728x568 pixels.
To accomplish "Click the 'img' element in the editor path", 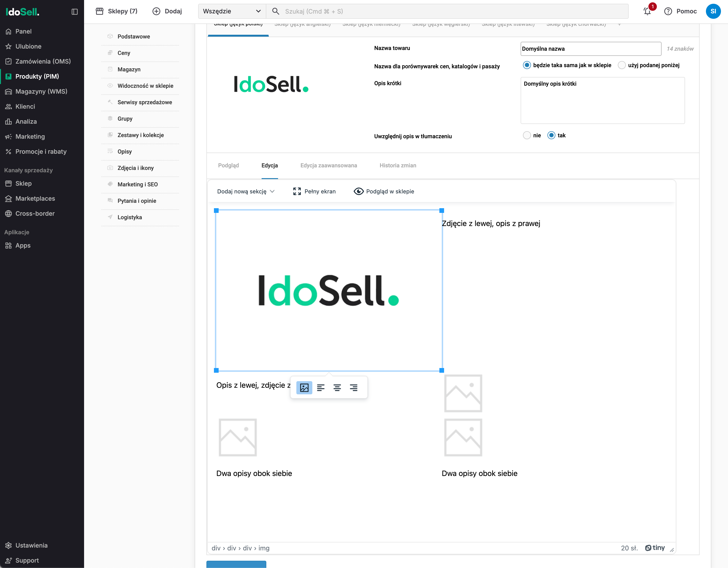I will point(264,548).
